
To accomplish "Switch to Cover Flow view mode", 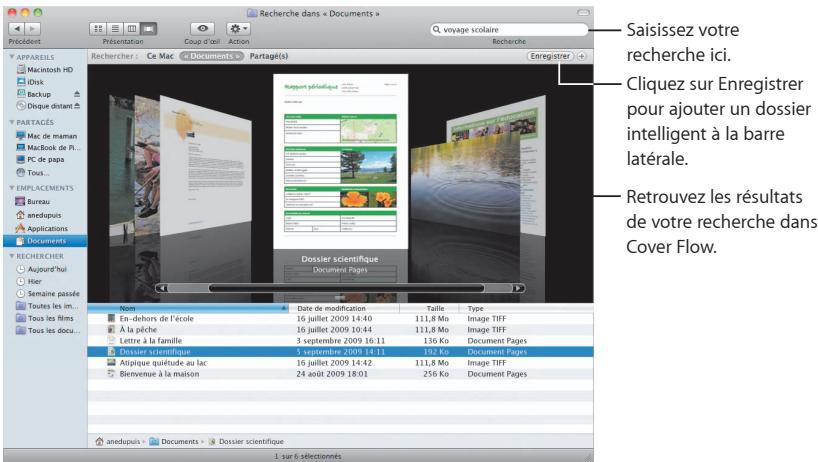I will tap(149, 29).
